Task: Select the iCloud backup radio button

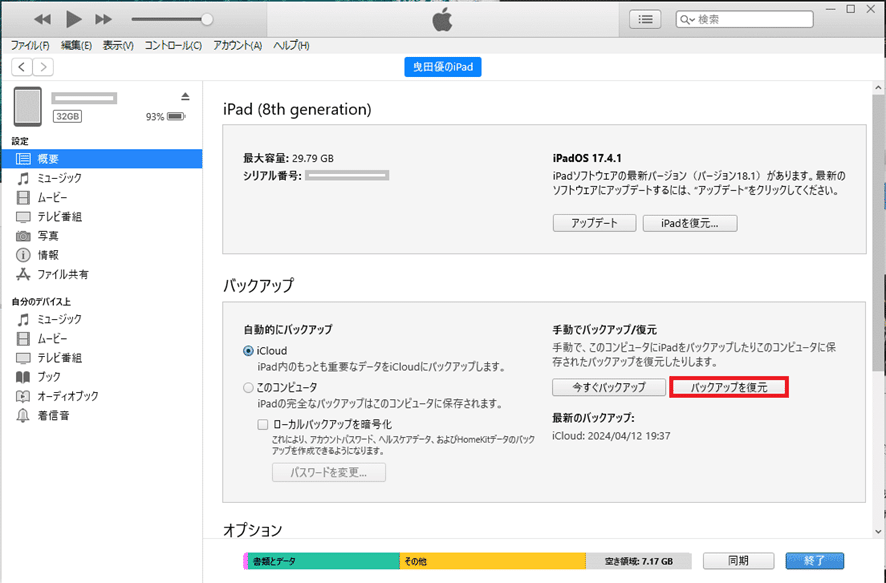Action: coord(248,351)
